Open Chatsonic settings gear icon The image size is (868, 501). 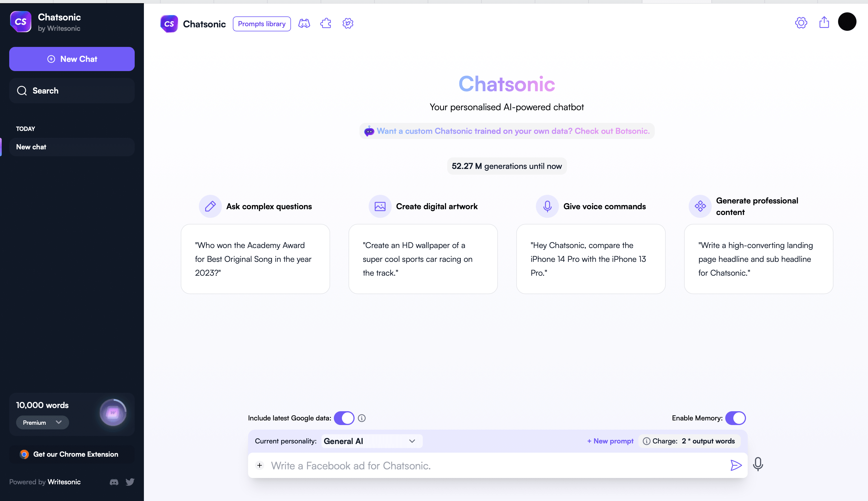(801, 23)
